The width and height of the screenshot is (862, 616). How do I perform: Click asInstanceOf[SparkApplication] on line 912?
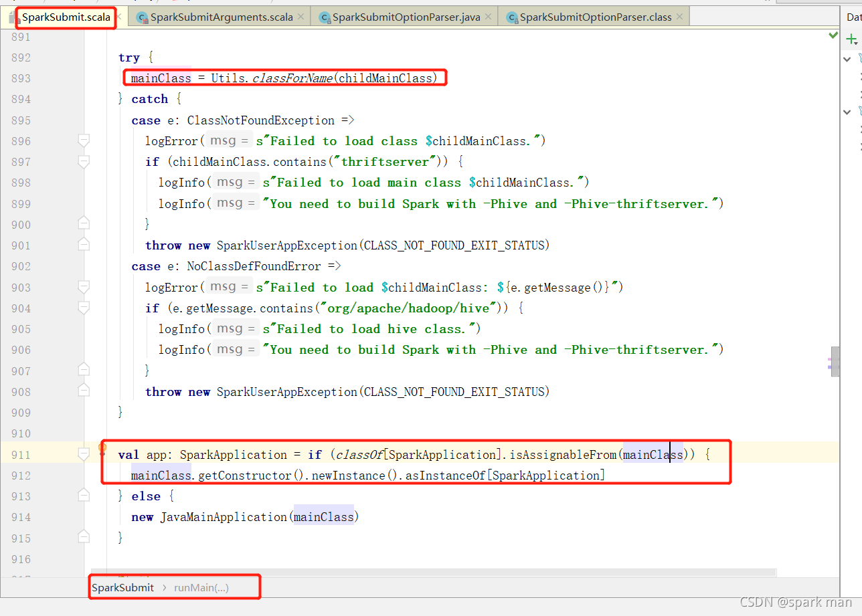(505, 476)
